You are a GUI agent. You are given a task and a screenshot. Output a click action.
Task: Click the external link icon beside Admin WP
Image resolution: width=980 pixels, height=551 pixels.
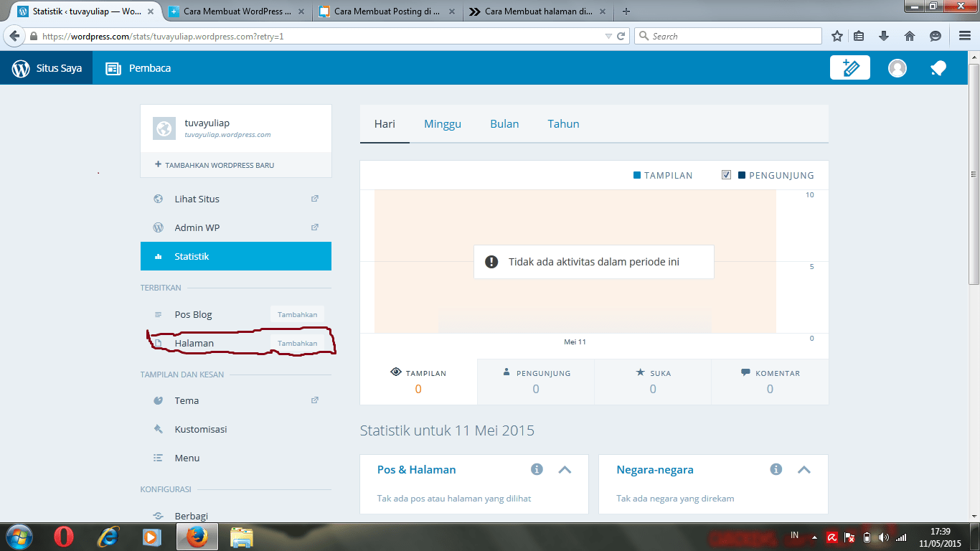point(314,227)
